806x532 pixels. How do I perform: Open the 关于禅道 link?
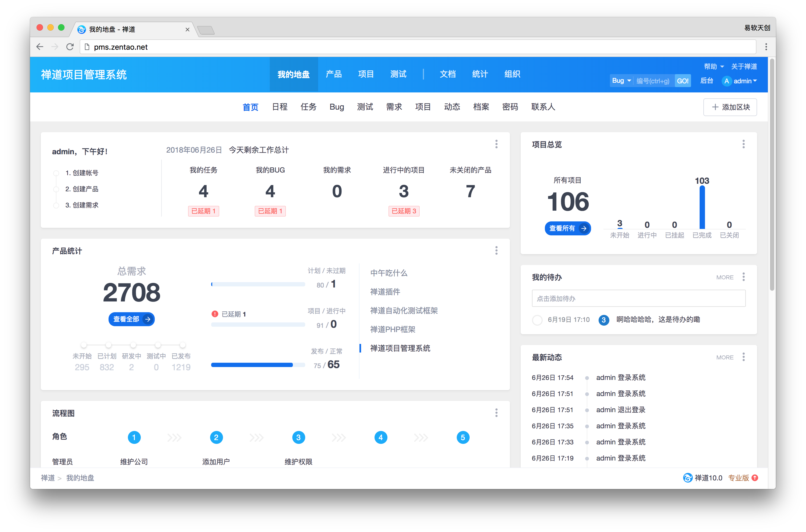tap(744, 67)
